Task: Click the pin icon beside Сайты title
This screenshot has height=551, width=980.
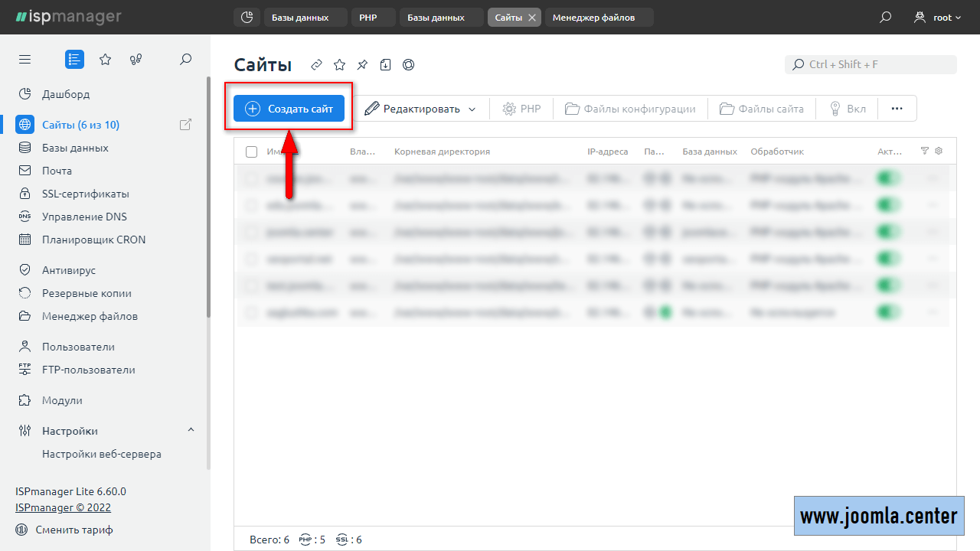Action: [x=363, y=65]
